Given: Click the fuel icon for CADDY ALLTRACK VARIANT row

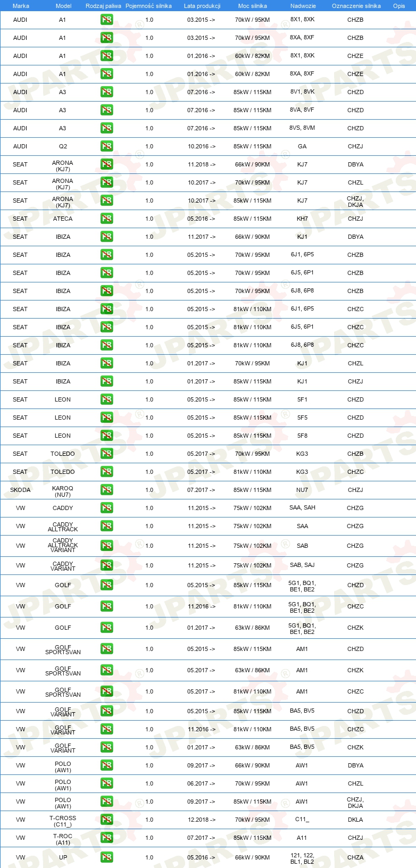Looking at the screenshot, I should 106,546.
